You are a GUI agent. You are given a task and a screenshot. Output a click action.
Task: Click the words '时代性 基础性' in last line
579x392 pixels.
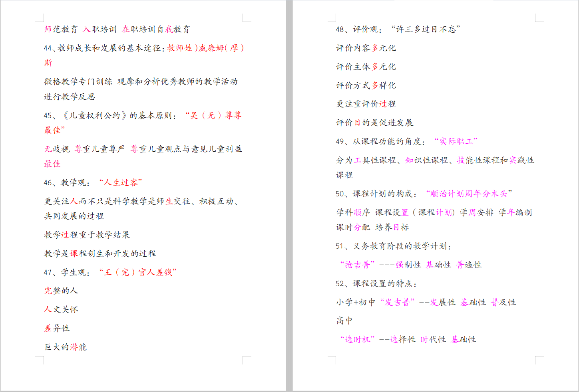tap(448, 339)
